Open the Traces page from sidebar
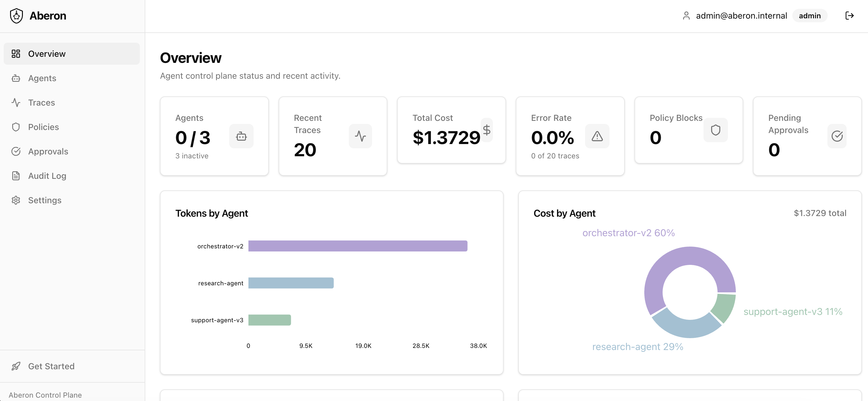This screenshot has width=868, height=401. [41, 103]
